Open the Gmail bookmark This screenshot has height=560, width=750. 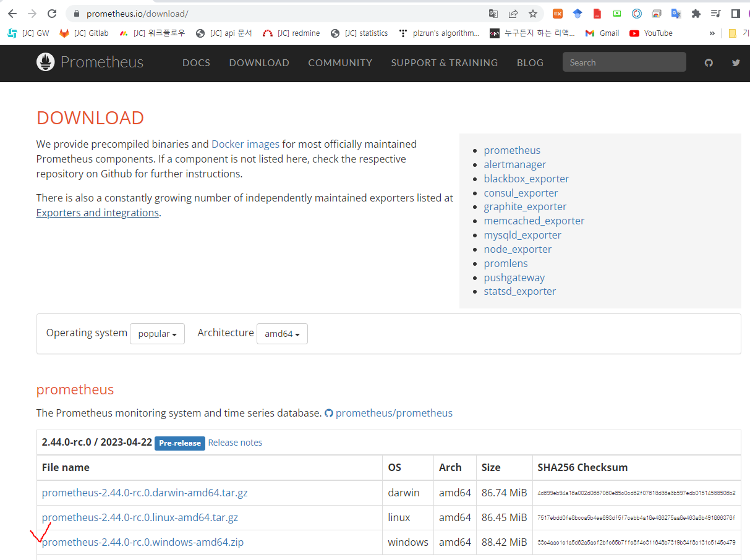click(602, 33)
